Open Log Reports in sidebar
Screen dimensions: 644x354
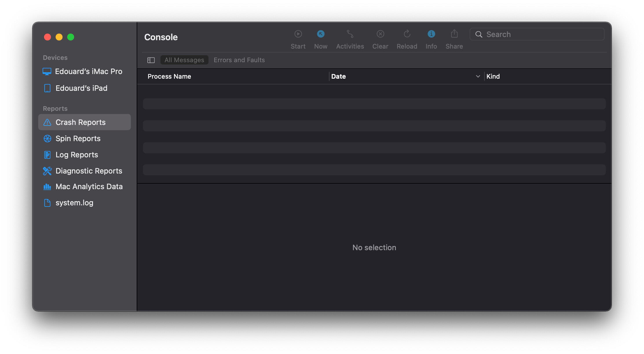tap(85, 155)
